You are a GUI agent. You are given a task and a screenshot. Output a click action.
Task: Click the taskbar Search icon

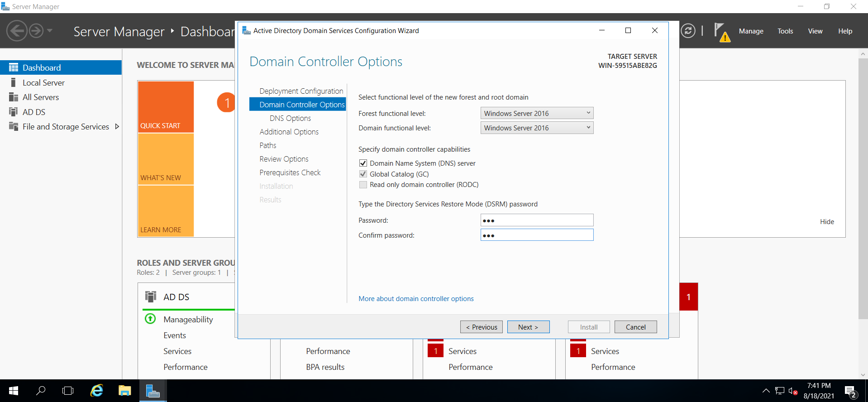coord(41,391)
